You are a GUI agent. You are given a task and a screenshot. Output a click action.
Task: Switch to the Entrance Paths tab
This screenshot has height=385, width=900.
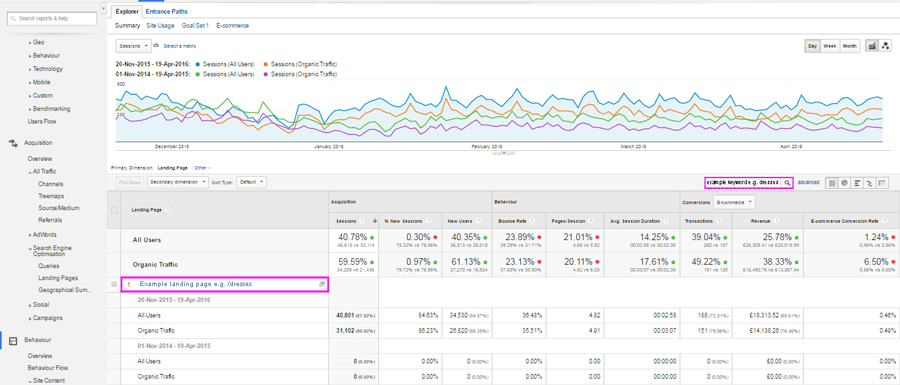click(x=166, y=11)
